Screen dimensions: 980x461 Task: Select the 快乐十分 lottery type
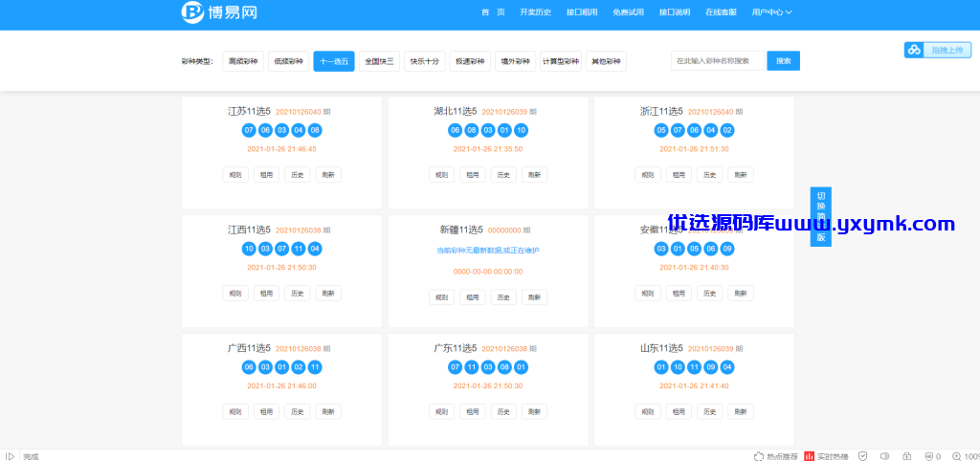pyautogui.click(x=425, y=61)
